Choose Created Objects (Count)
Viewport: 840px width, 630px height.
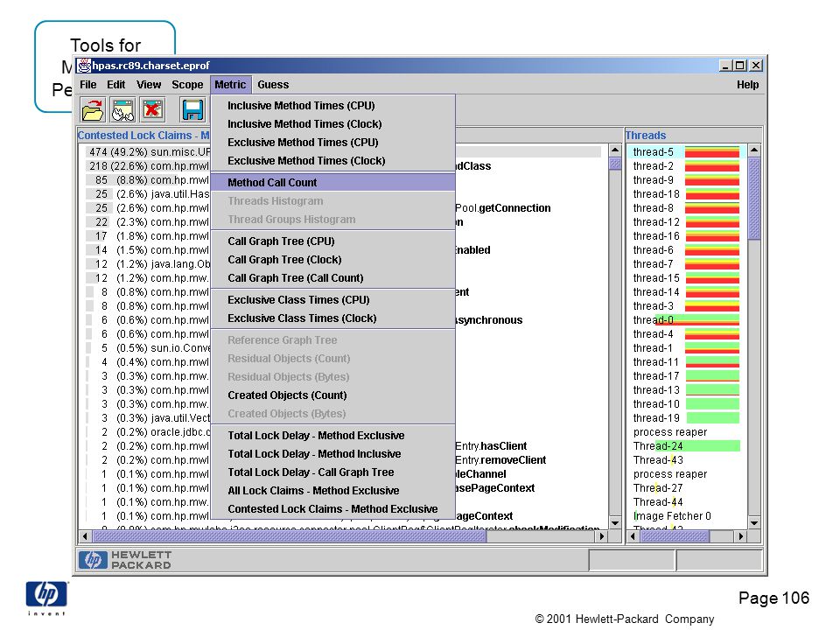click(333, 395)
